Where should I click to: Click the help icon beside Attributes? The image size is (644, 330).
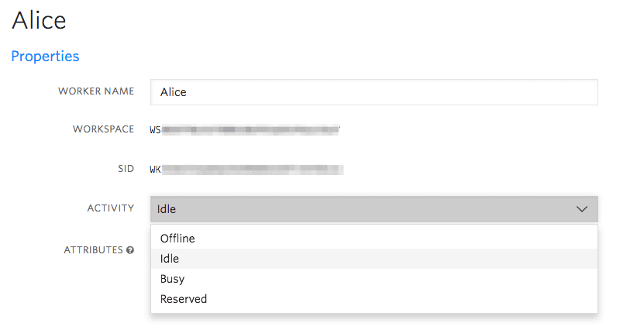tap(130, 250)
